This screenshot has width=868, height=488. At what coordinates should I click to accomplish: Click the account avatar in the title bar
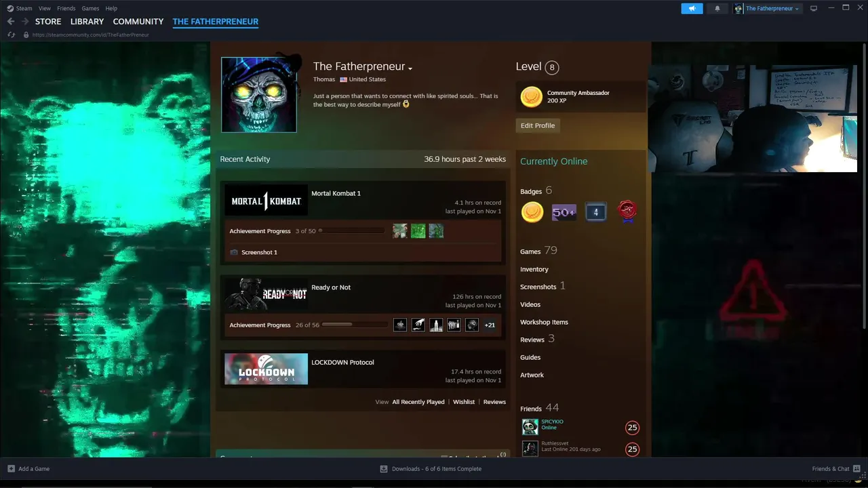pyautogui.click(x=738, y=8)
